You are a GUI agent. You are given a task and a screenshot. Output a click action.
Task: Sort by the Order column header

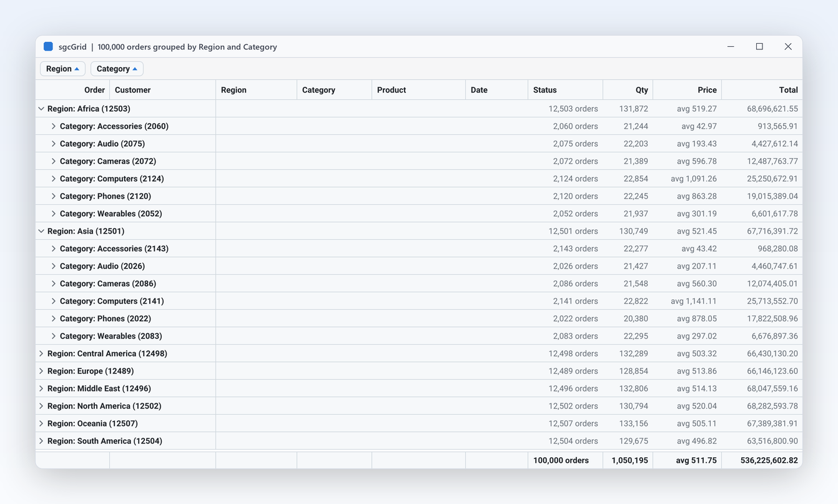pyautogui.click(x=73, y=90)
